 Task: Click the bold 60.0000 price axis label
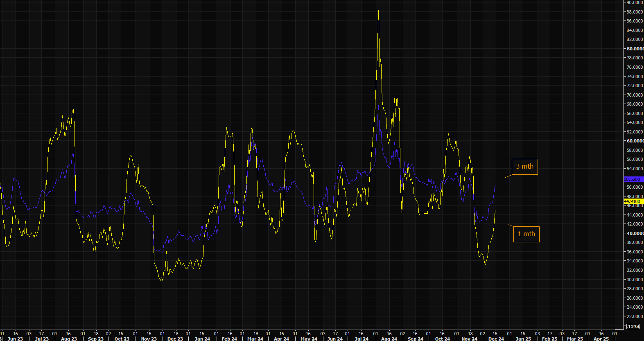[635, 141]
